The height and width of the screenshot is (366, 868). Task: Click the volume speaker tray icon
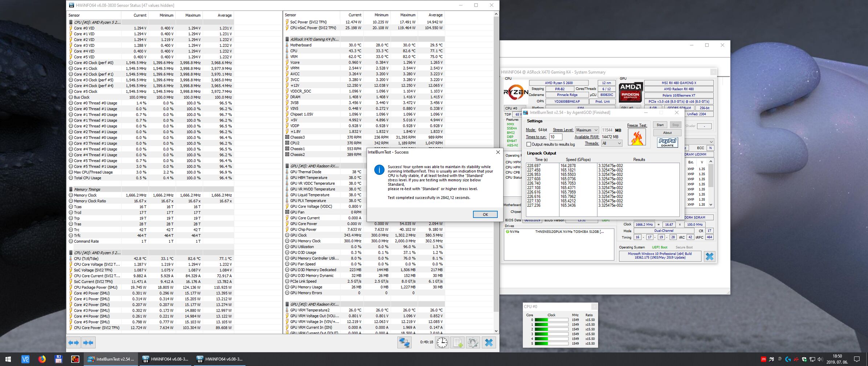(x=820, y=359)
